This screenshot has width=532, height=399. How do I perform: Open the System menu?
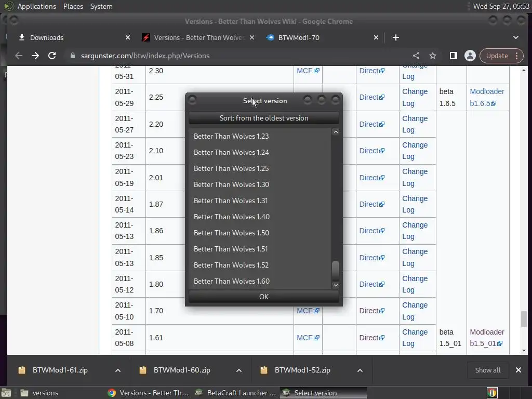pyautogui.click(x=101, y=6)
